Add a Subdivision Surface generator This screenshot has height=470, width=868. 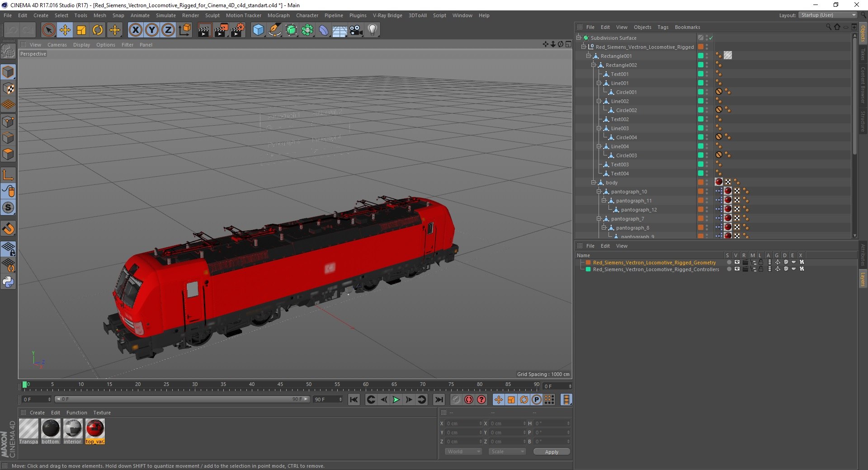[x=291, y=30]
